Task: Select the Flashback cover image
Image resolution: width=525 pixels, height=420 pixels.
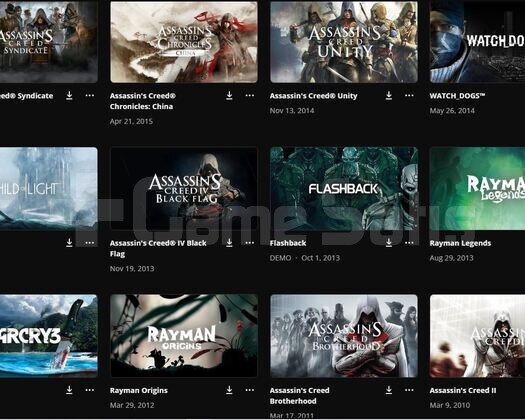Action: pyautogui.click(x=344, y=189)
